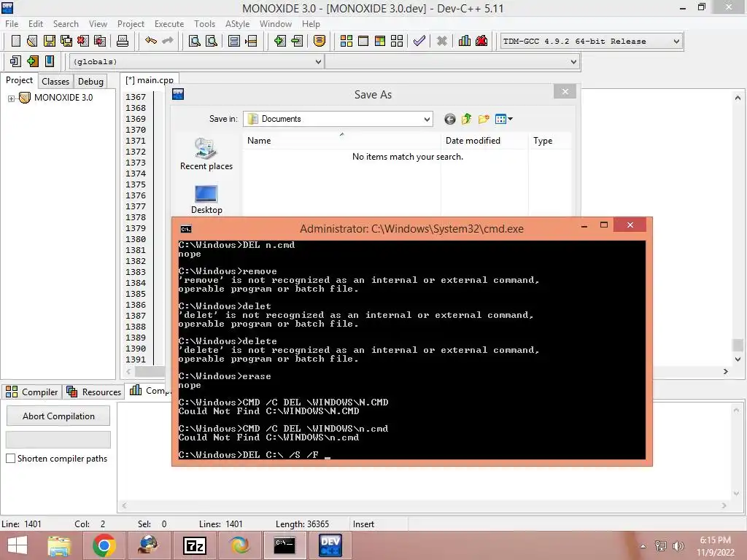Click the Debug checkmark icon
Viewport: 747px width, 560px height.
[x=419, y=41]
